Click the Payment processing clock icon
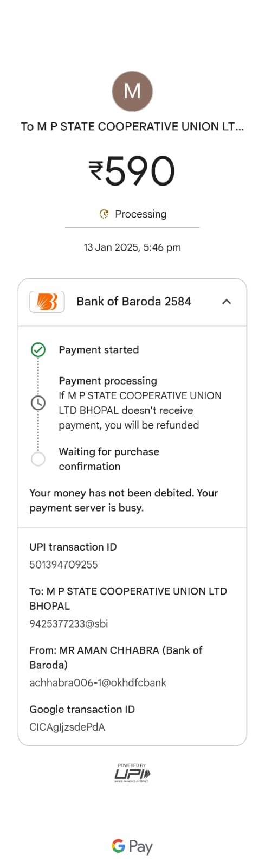Image resolution: width=265 pixels, height=868 pixels. coord(38,403)
